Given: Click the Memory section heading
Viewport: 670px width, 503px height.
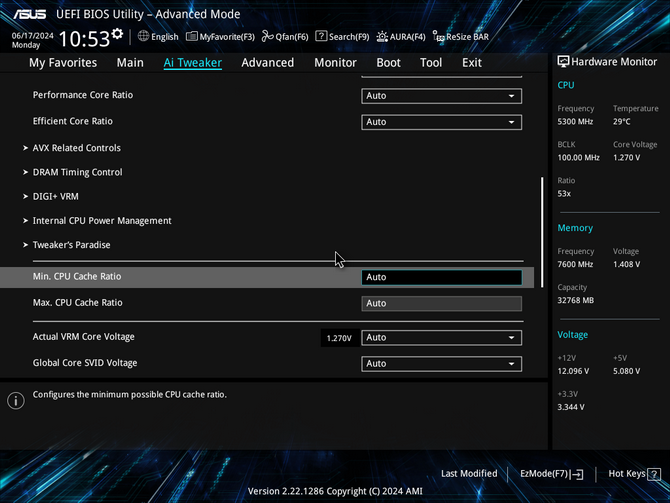Looking at the screenshot, I should 575,228.
